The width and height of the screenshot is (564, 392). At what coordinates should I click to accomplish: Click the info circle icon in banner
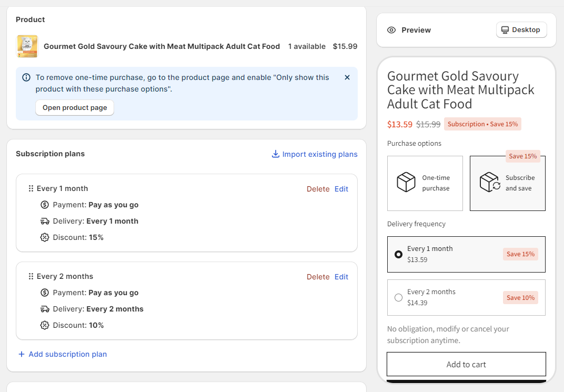pyautogui.click(x=26, y=77)
